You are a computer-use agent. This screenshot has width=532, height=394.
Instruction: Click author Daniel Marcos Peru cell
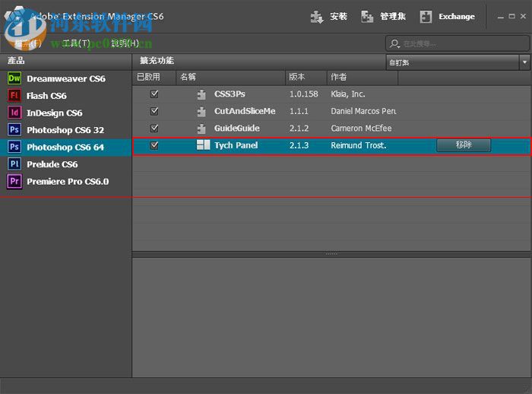click(x=363, y=111)
